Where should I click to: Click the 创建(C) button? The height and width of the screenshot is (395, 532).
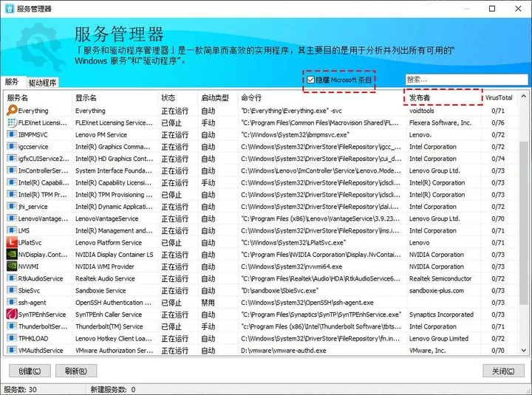click(x=30, y=371)
